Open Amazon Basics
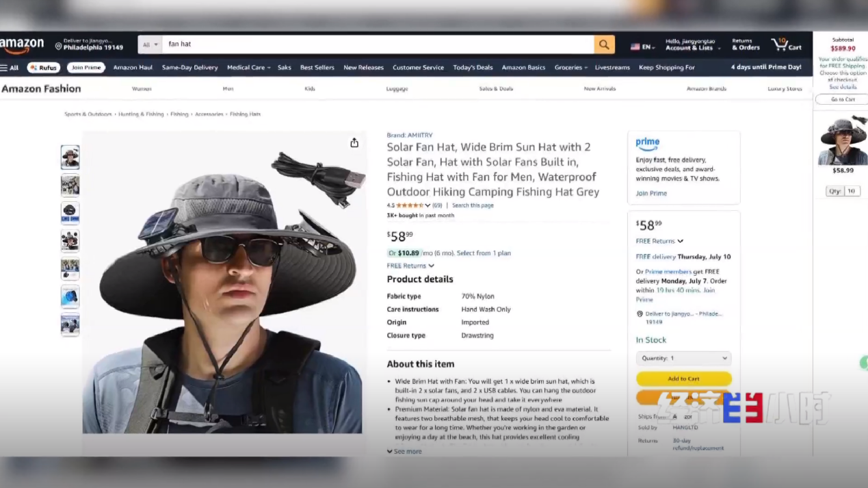This screenshot has height=488, width=868. click(523, 68)
